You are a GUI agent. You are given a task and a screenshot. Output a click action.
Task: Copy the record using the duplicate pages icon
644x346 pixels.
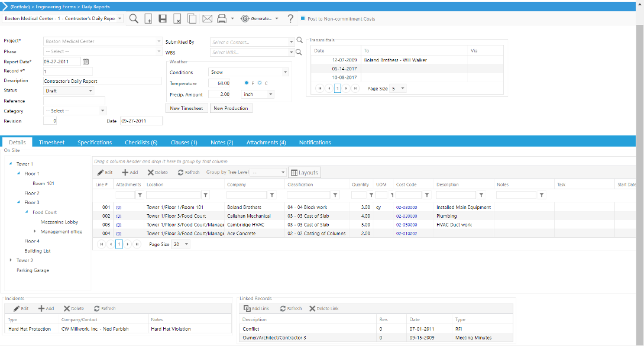click(x=192, y=18)
